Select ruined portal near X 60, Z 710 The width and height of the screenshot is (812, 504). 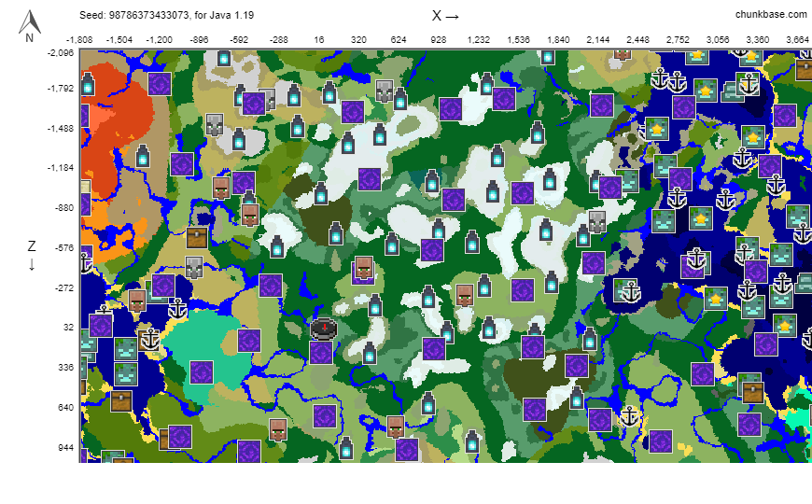(x=325, y=416)
